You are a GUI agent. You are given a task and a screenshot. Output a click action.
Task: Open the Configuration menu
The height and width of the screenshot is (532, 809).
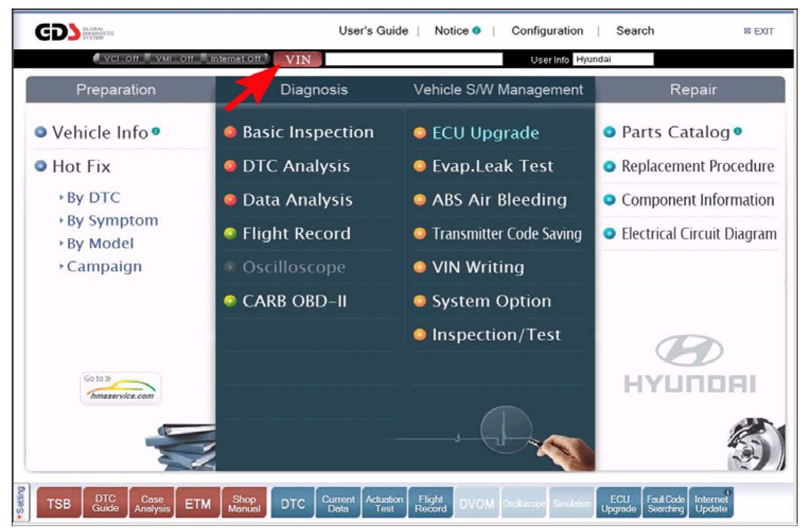tap(547, 31)
